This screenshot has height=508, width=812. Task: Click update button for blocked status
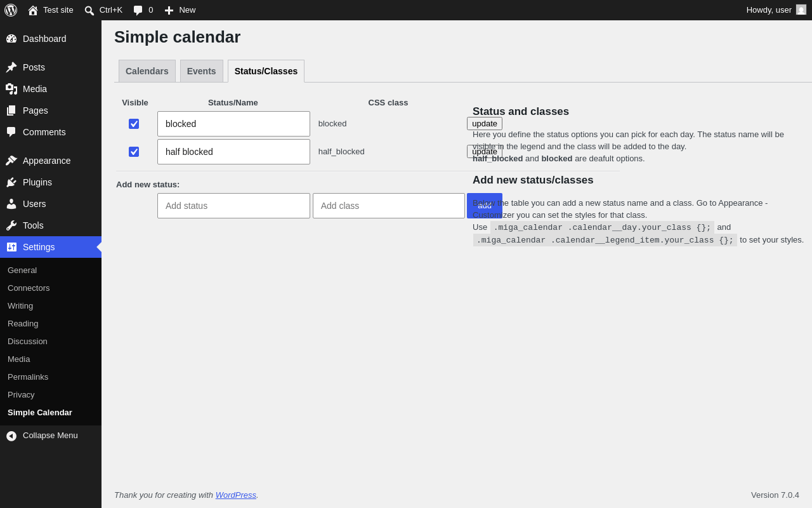[485, 123]
